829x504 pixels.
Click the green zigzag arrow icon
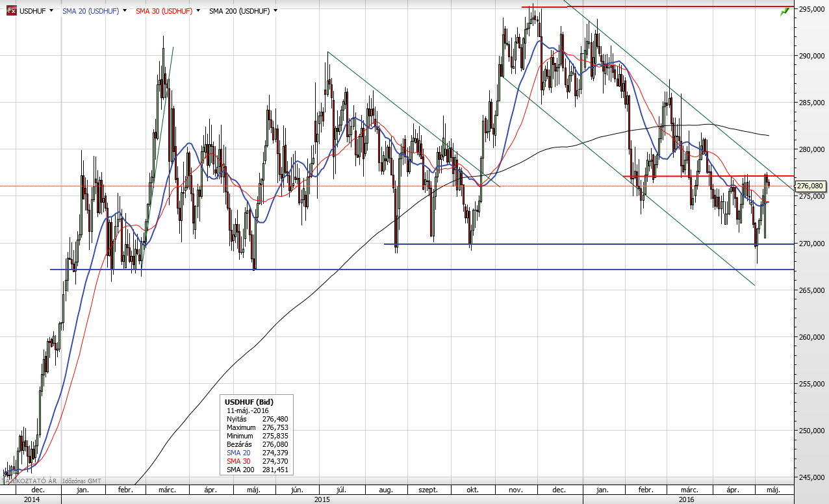point(785,11)
